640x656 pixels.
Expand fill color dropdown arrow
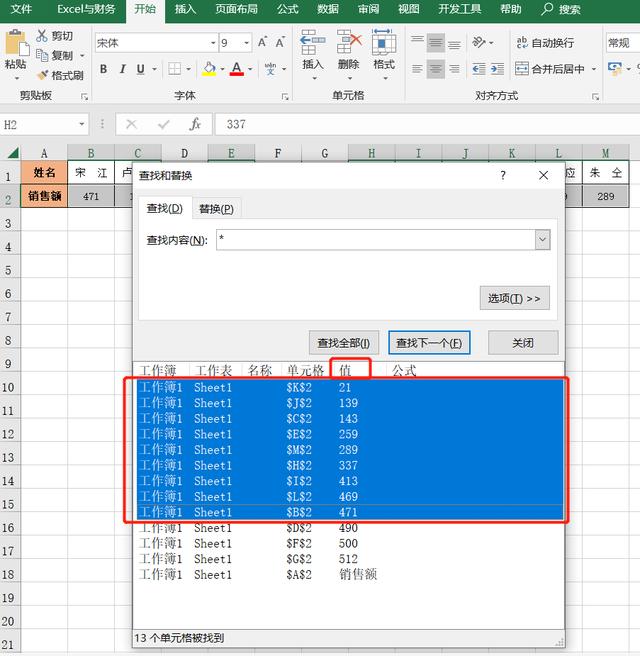click(222, 69)
